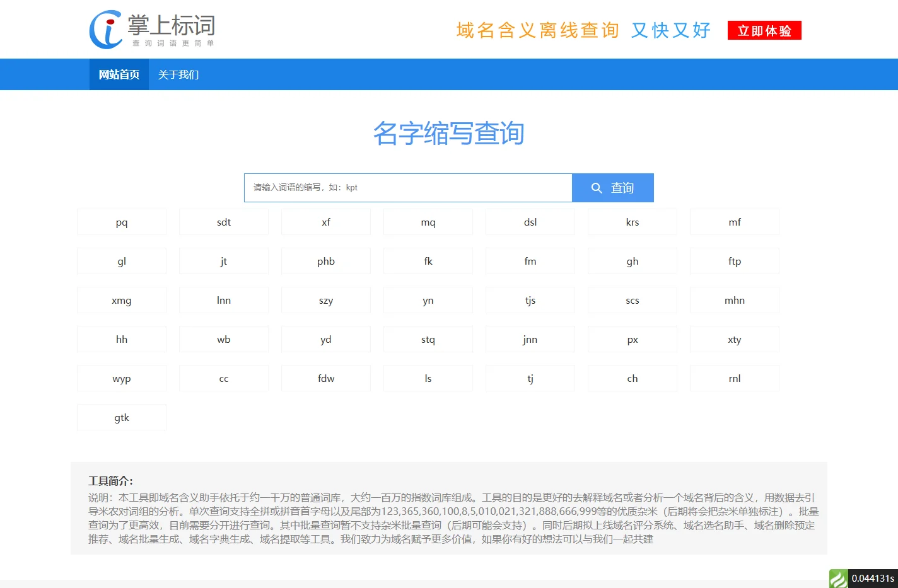Pick the tj abbreviation tag
The height and width of the screenshot is (588, 898).
[530, 378]
